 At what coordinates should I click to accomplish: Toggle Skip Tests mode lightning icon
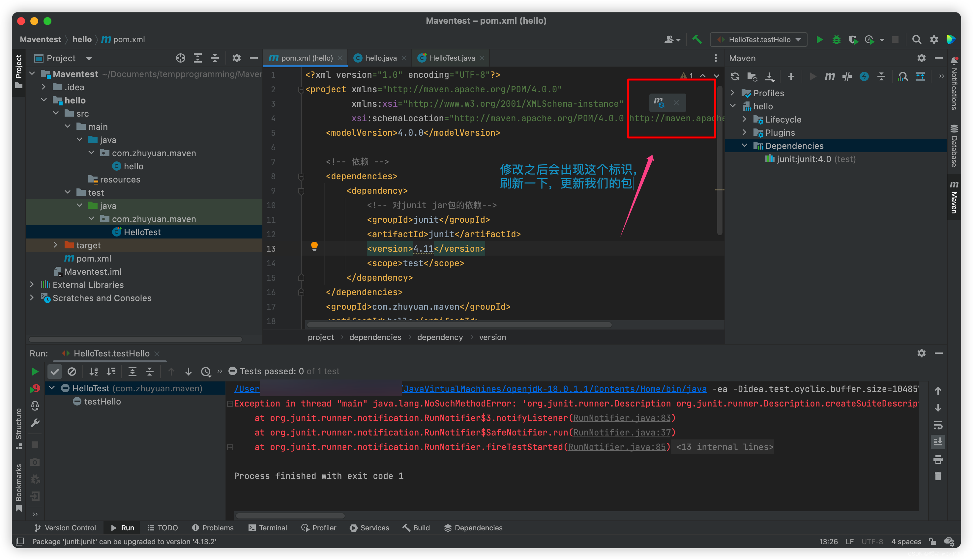(x=864, y=76)
